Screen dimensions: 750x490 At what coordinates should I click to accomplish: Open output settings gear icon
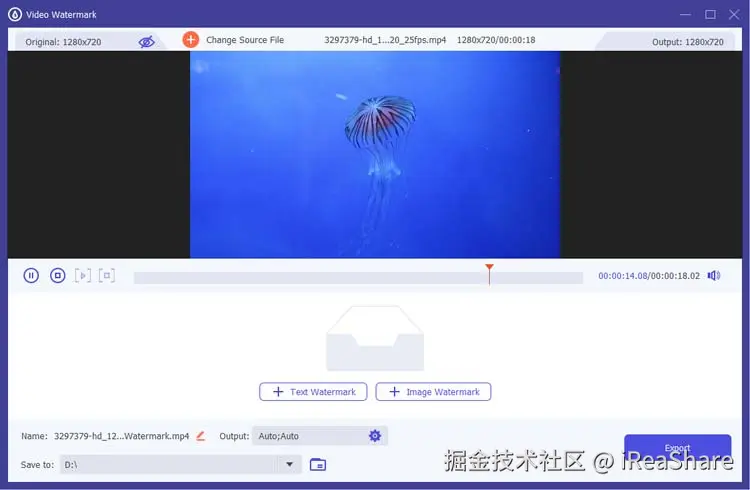pyautogui.click(x=375, y=435)
